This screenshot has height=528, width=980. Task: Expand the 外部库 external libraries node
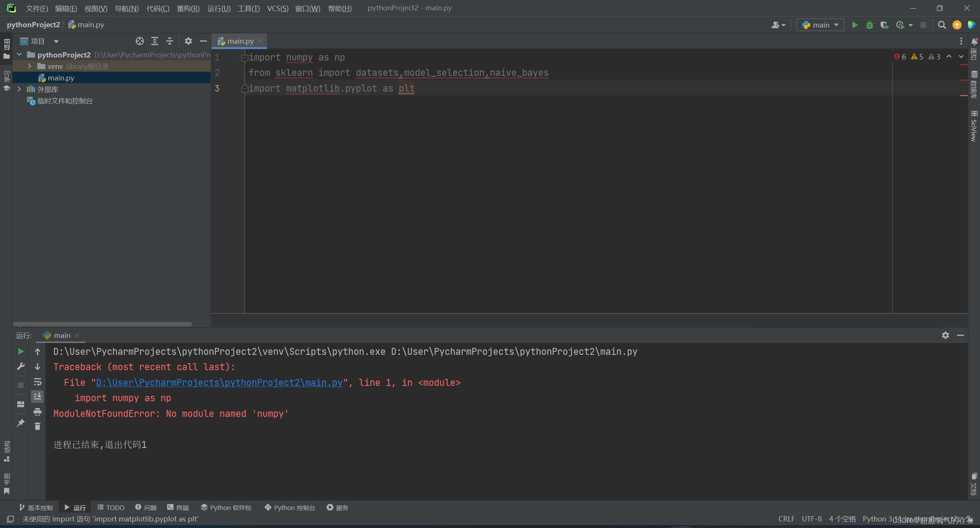[20, 89]
